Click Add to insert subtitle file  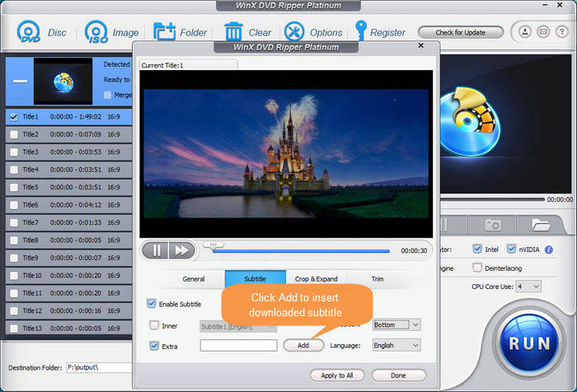click(303, 345)
